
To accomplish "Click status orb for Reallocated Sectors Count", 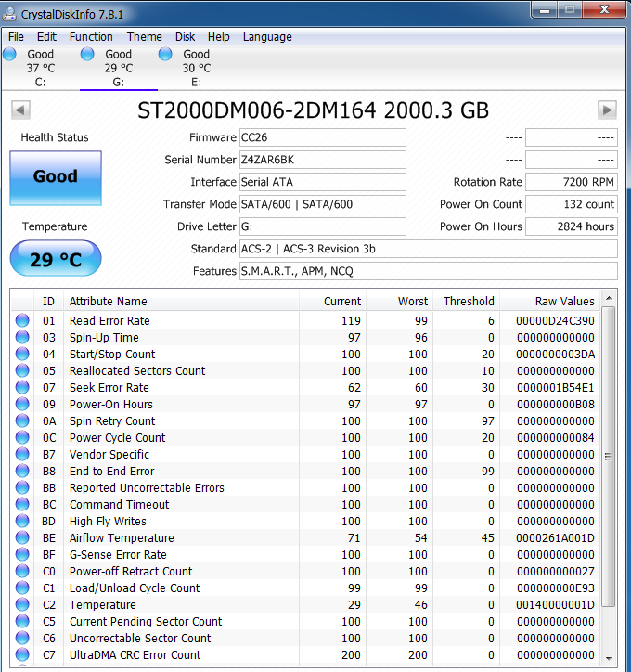I will coord(22,370).
